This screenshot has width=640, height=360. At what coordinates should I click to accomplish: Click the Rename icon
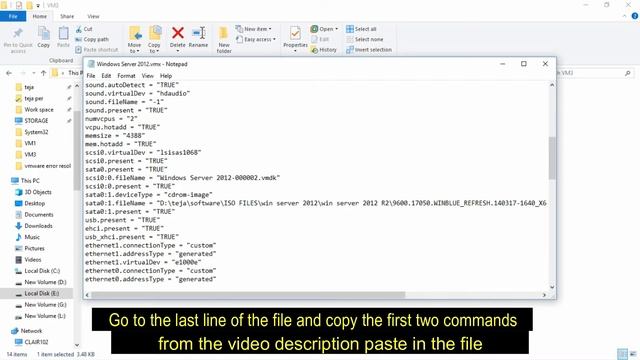click(x=198, y=33)
